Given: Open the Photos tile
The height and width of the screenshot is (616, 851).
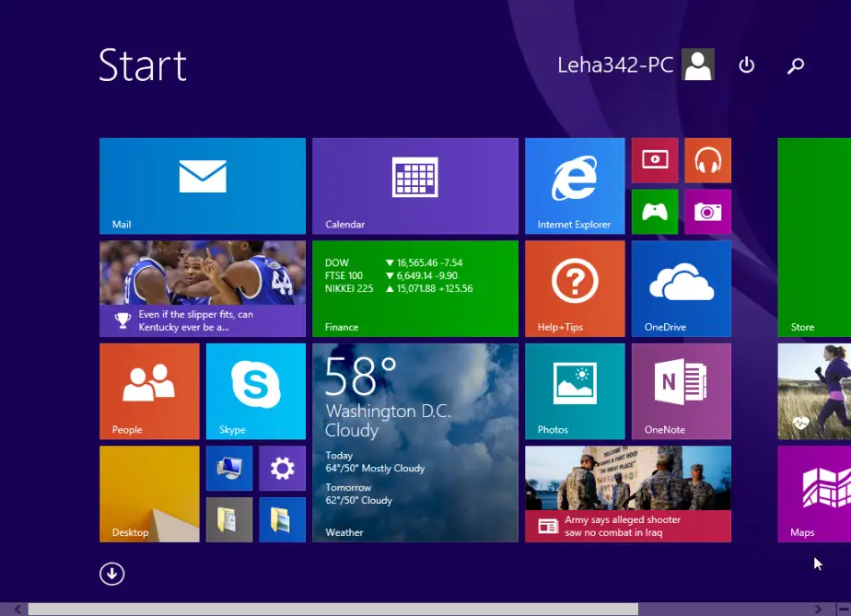Looking at the screenshot, I should click(575, 391).
